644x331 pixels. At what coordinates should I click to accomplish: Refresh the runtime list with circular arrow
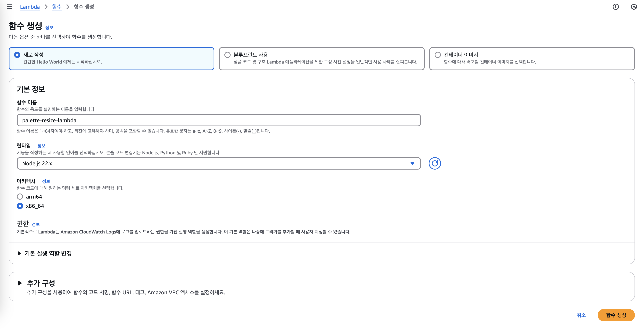(x=434, y=163)
